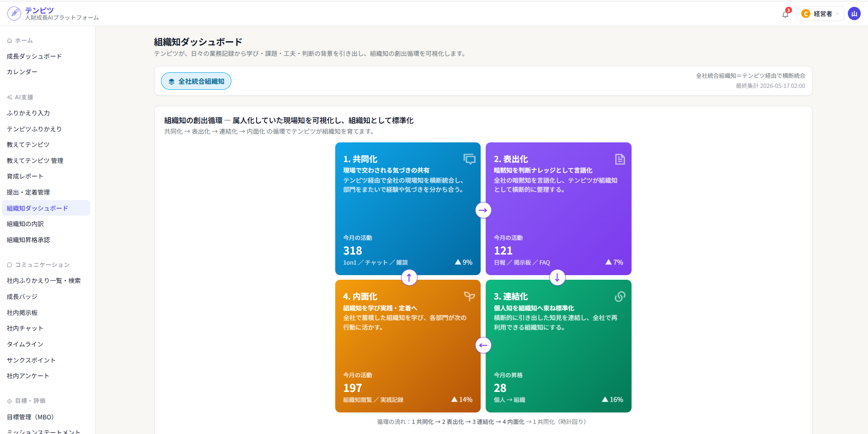Click the ▲9% change indicator
The width and height of the screenshot is (868, 434).
(x=464, y=262)
